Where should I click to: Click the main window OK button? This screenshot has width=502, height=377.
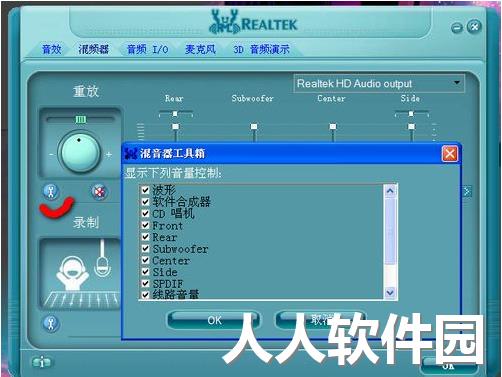pos(448,366)
